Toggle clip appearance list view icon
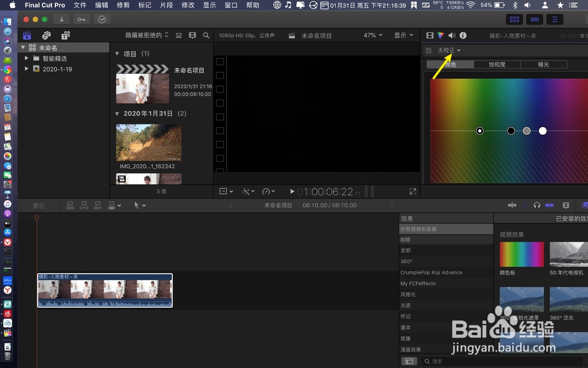The image size is (588, 368). pyautogui.click(x=179, y=35)
